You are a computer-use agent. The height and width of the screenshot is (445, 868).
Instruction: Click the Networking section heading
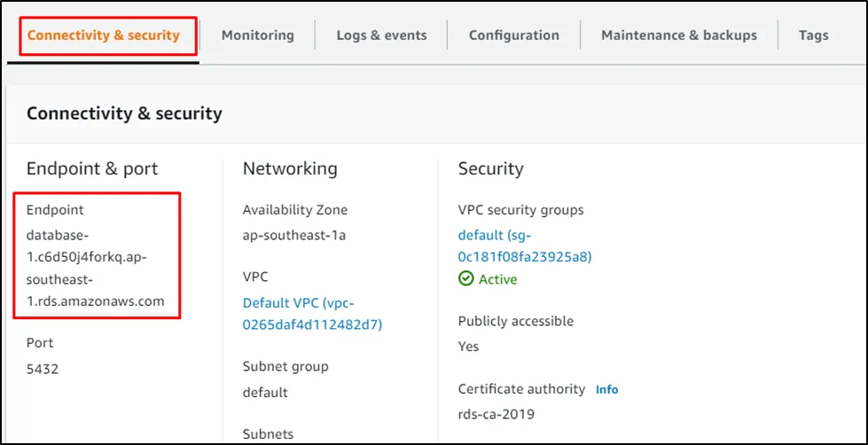click(x=290, y=168)
